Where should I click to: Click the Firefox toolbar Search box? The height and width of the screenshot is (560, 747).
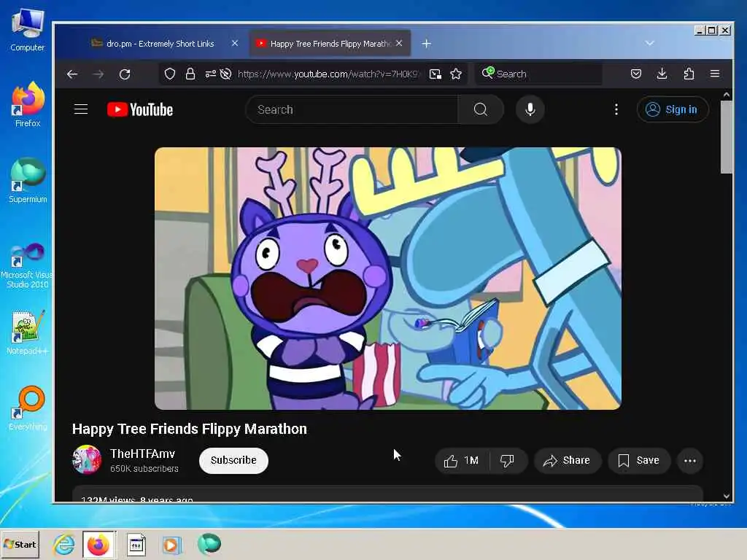point(538,74)
